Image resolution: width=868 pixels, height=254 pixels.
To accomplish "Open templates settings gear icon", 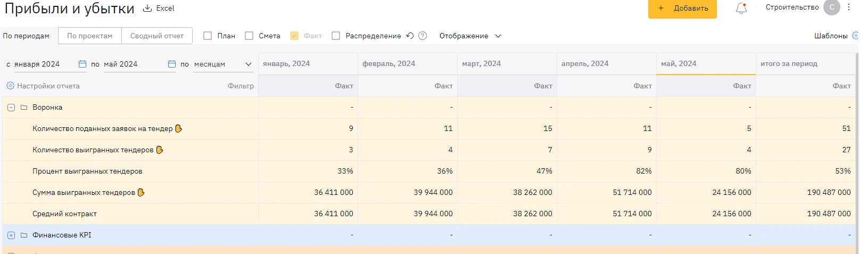I will click(x=855, y=36).
